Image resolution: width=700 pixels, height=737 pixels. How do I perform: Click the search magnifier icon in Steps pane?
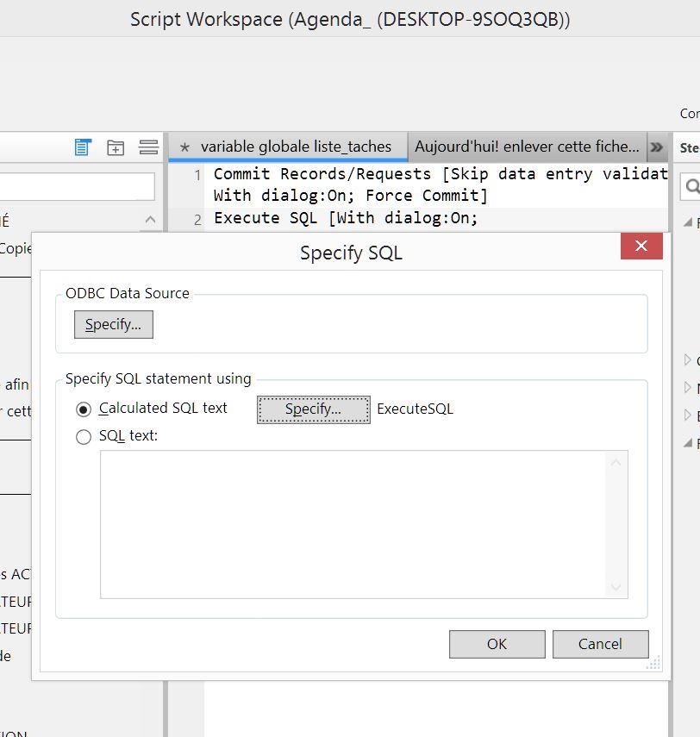point(692,186)
